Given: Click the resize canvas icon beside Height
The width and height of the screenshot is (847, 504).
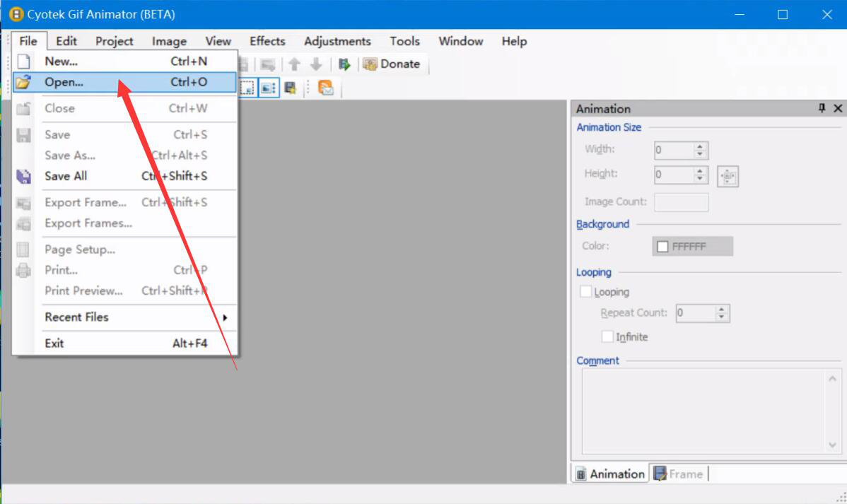Looking at the screenshot, I should pyautogui.click(x=728, y=176).
